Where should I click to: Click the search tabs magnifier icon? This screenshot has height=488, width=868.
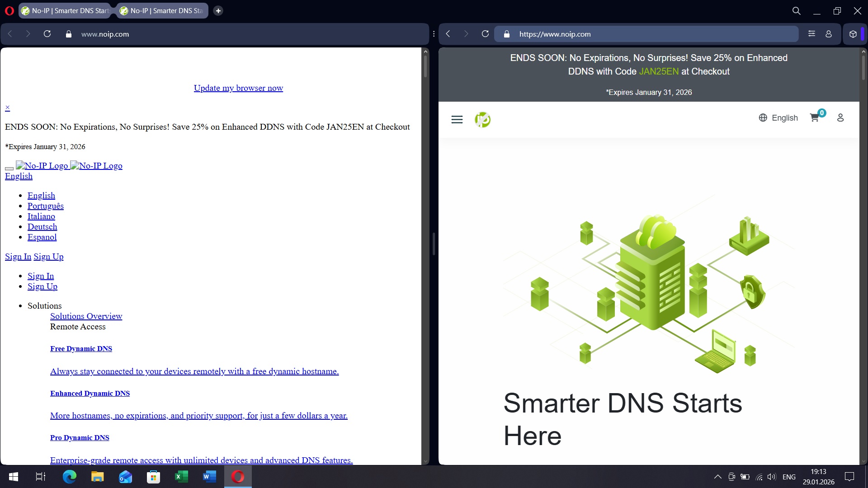796,10
